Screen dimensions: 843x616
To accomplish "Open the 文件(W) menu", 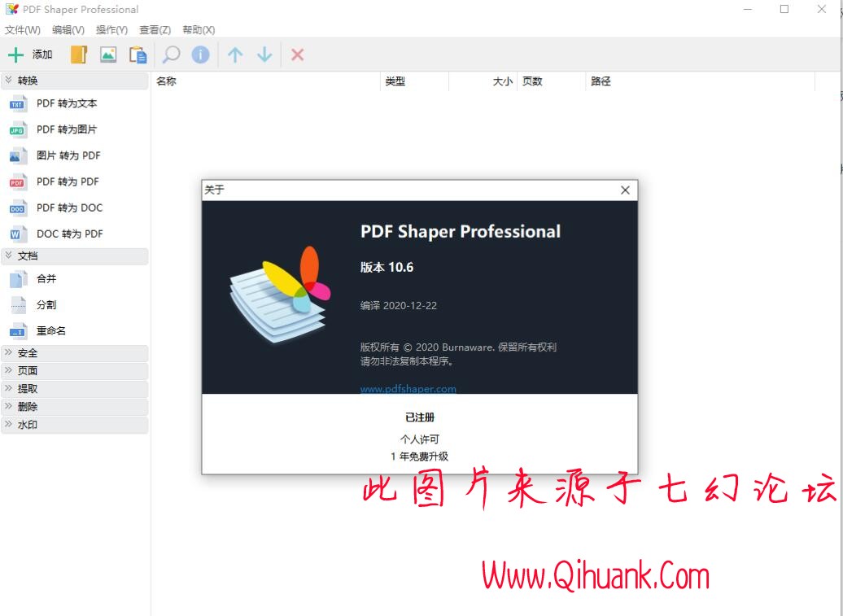I will pos(23,30).
